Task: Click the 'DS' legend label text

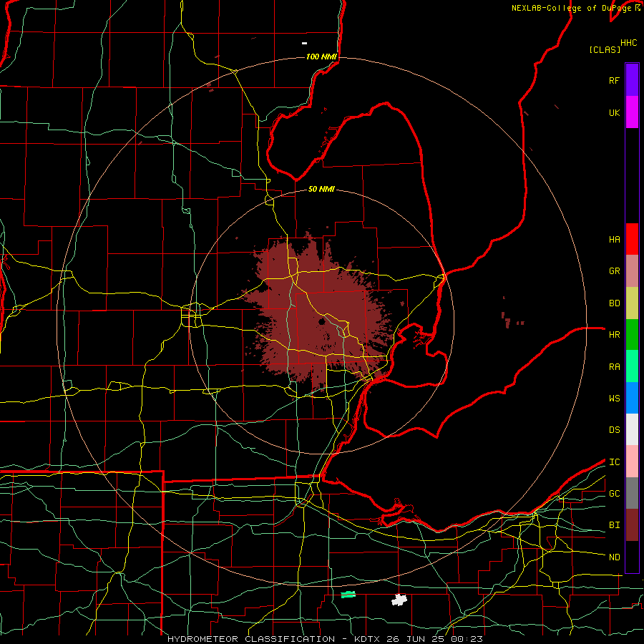Action: click(x=614, y=430)
